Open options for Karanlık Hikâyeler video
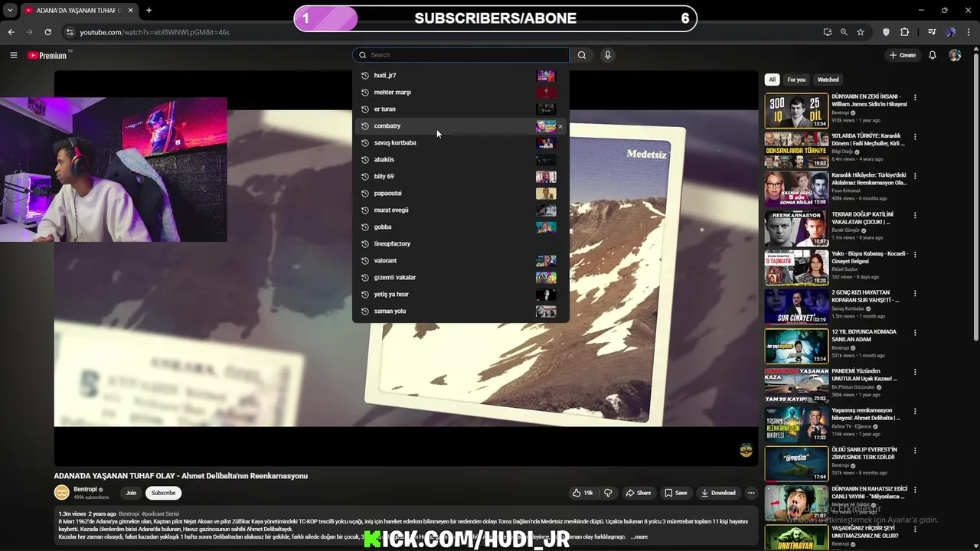The image size is (980, 551). [915, 176]
